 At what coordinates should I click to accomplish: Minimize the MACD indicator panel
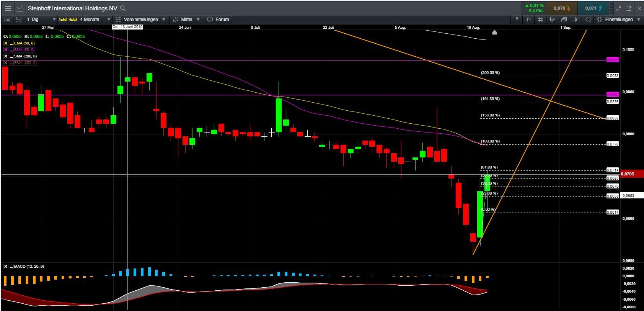pyautogui.click(x=11, y=267)
